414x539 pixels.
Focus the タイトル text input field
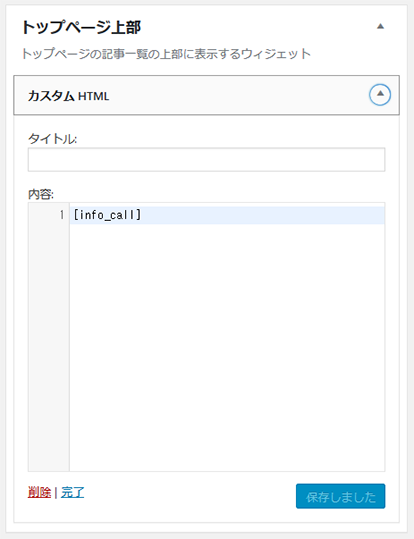click(x=206, y=160)
